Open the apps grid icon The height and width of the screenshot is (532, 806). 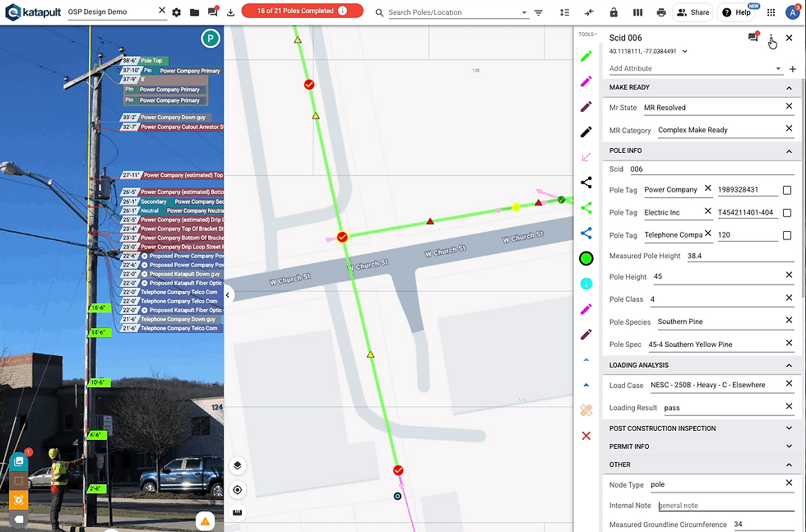click(771, 12)
